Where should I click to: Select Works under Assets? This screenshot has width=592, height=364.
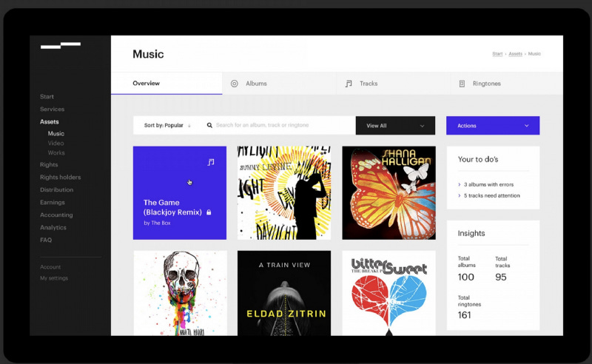[56, 152]
